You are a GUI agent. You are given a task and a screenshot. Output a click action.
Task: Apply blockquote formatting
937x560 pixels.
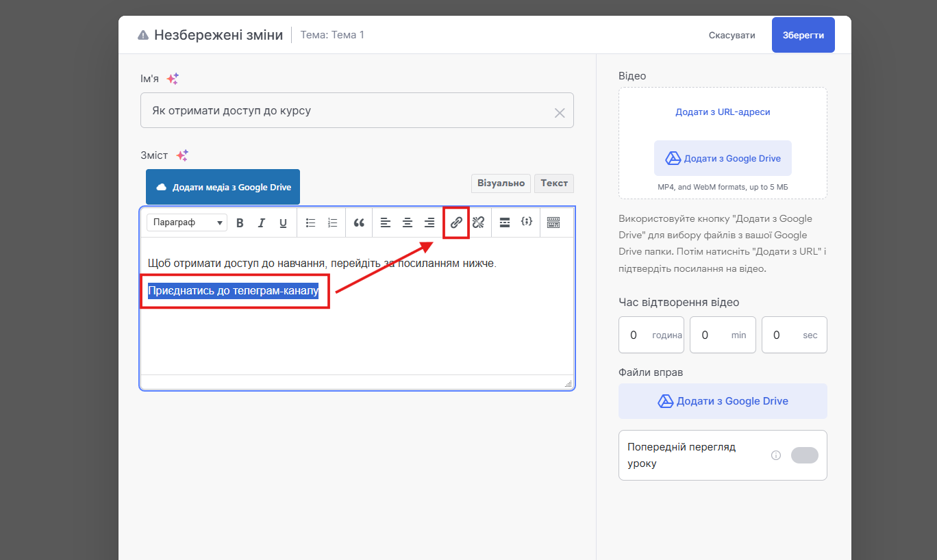tap(359, 222)
